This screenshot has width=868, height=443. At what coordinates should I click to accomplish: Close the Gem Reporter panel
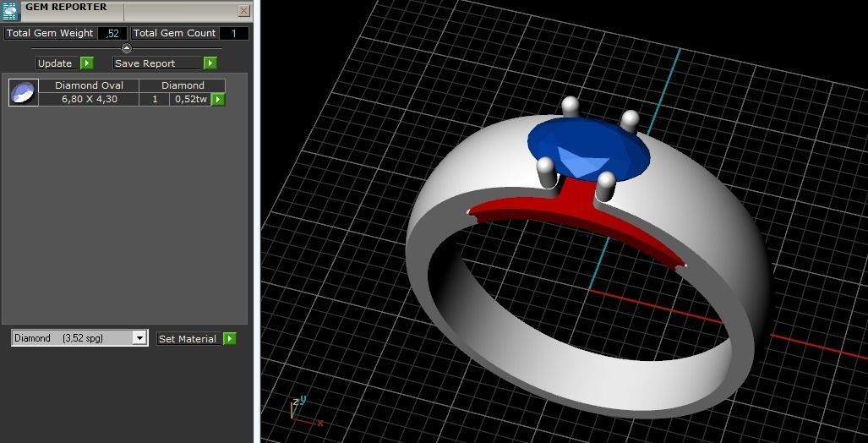coord(243,10)
